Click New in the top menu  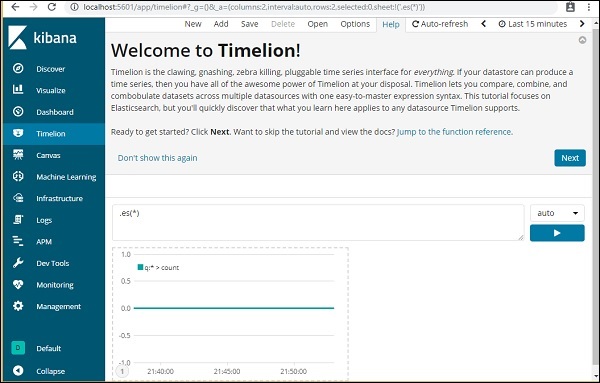coord(193,24)
